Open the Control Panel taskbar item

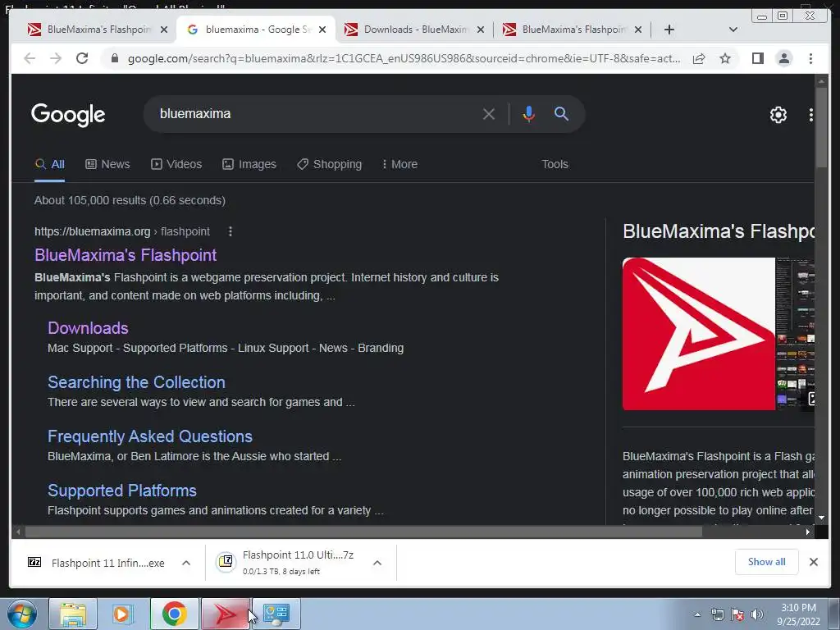pos(276,614)
